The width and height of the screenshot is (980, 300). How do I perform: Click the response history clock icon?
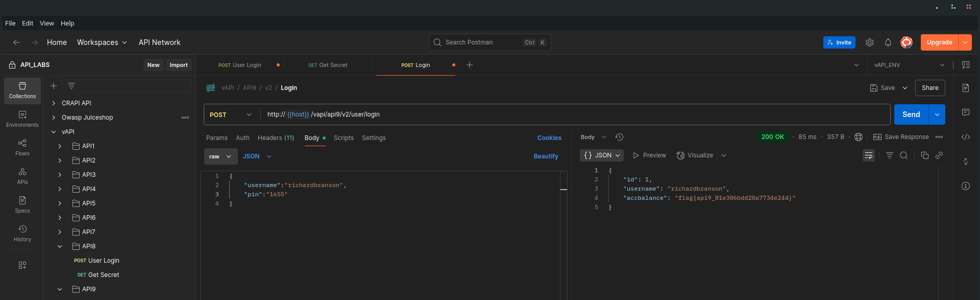point(619,137)
